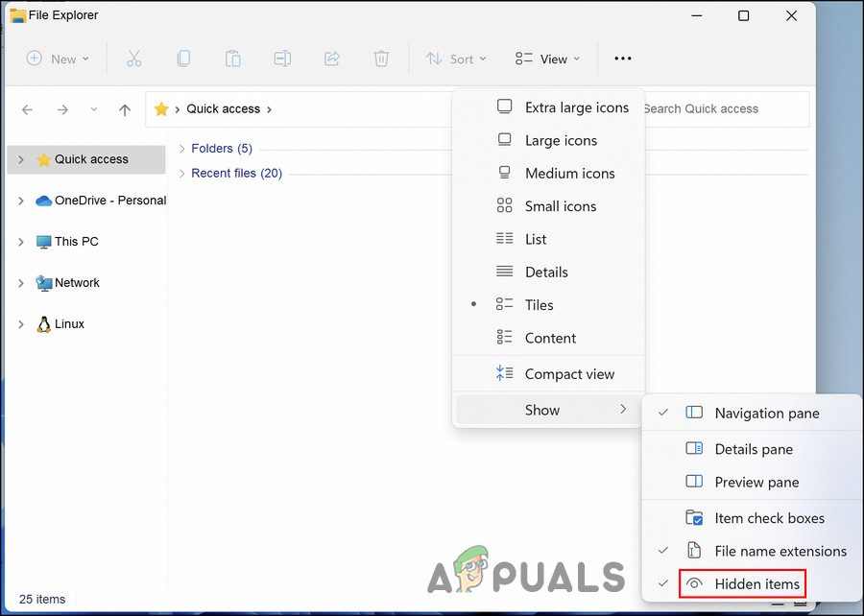Select Medium icons view
The width and height of the screenshot is (864, 616).
pyautogui.click(x=548, y=174)
